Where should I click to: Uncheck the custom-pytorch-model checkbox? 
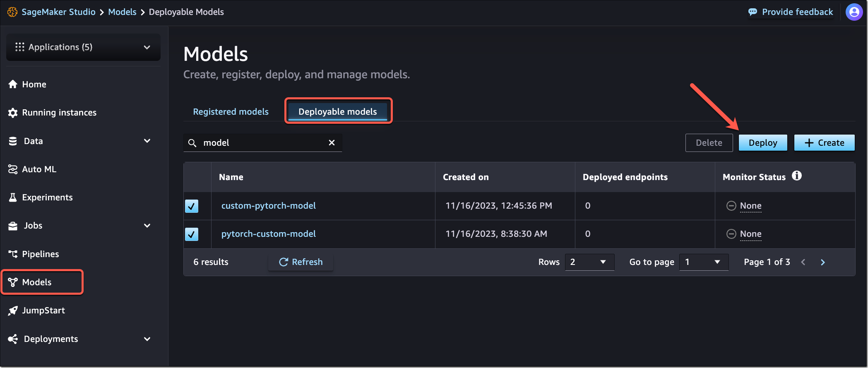click(x=192, y=206)
